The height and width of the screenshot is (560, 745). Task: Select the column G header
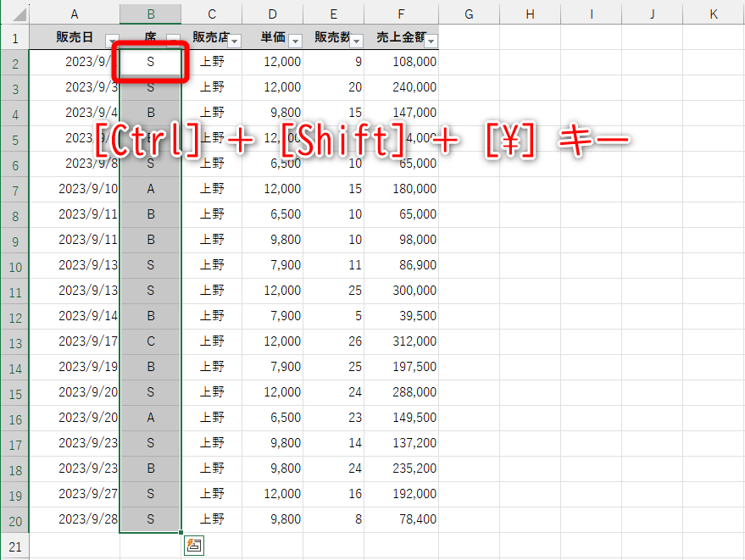(x=468, y=14)
